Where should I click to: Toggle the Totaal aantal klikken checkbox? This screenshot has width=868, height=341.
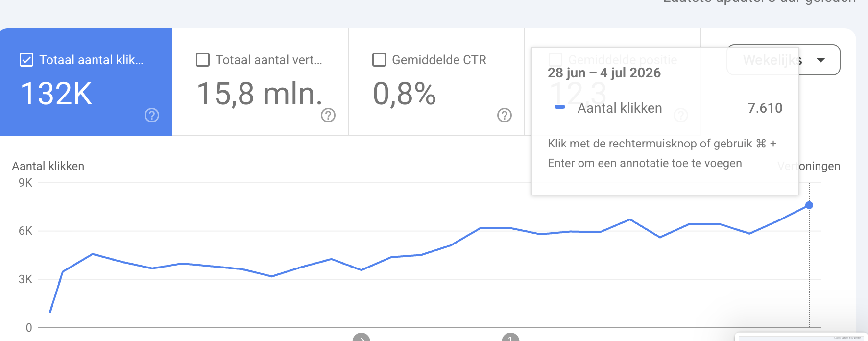pos(26,60)
